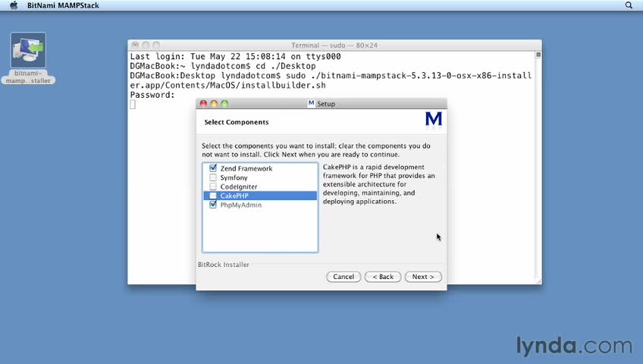The width and height of the screenshot is (643, 364).
Task: Go back with the < Back button
Action: [383, 277]
